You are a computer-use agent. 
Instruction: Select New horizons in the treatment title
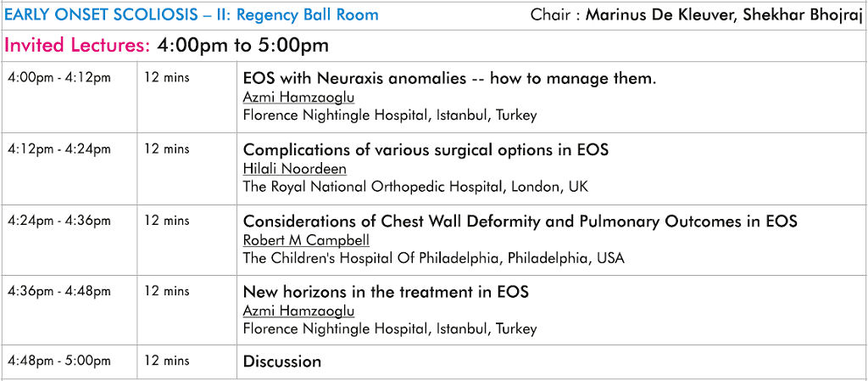coord(386,291)
